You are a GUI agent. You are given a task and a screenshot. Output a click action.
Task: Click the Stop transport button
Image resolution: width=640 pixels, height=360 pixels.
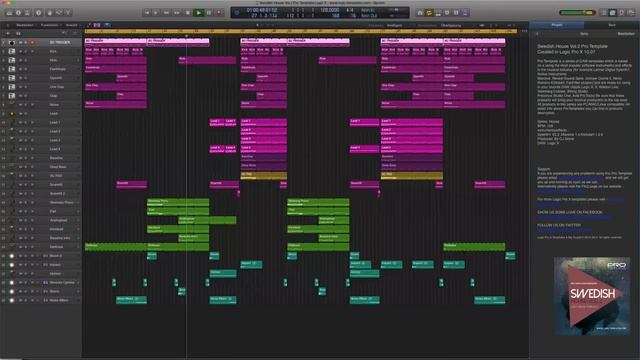click(x=188, y=13)
